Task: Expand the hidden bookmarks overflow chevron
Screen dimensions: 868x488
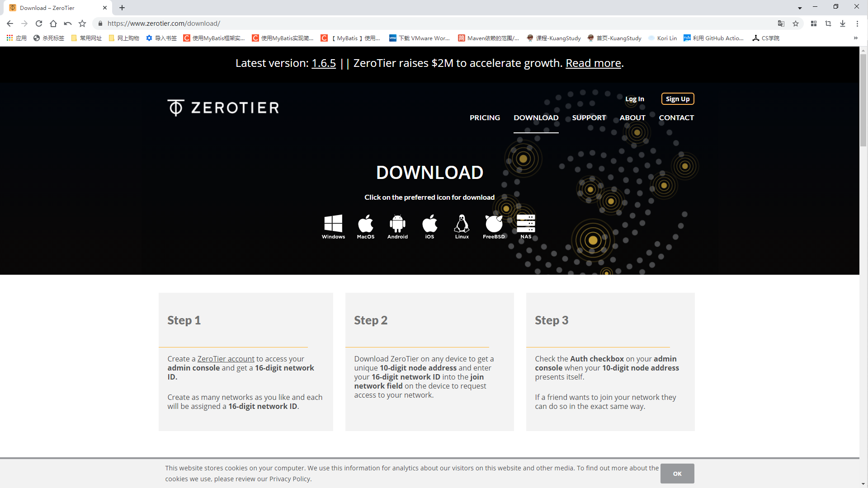Action: coord(855,38)
